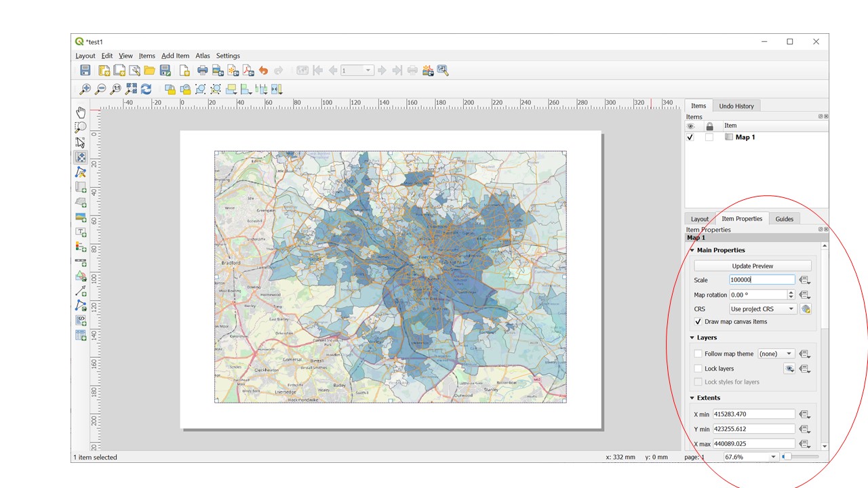Open the CRS dropdown
The image size is (868, 488).
click(x=763, y=309)
